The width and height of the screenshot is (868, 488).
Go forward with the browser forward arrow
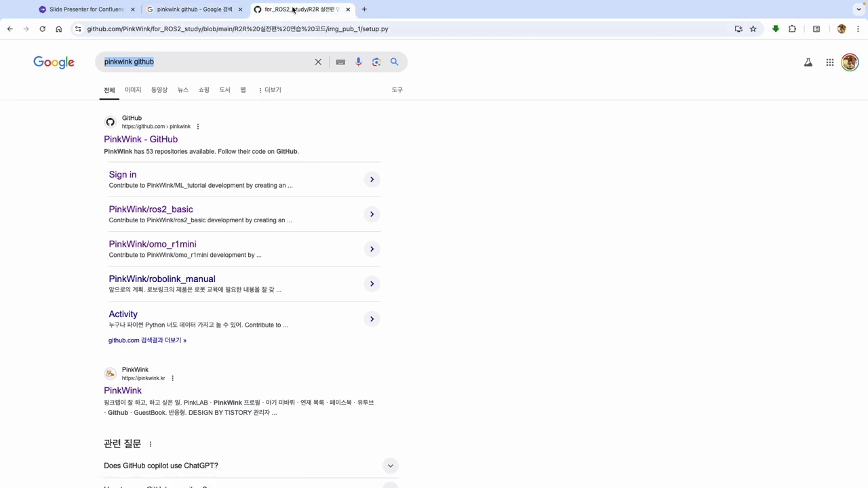coord(26,29)
